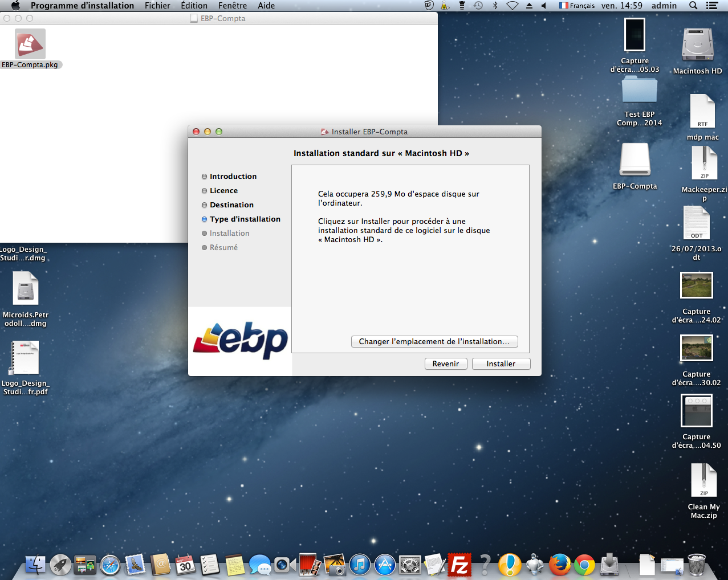728x580 pixels.
Task: Open the Fenêtre menu
Action: 233,6
